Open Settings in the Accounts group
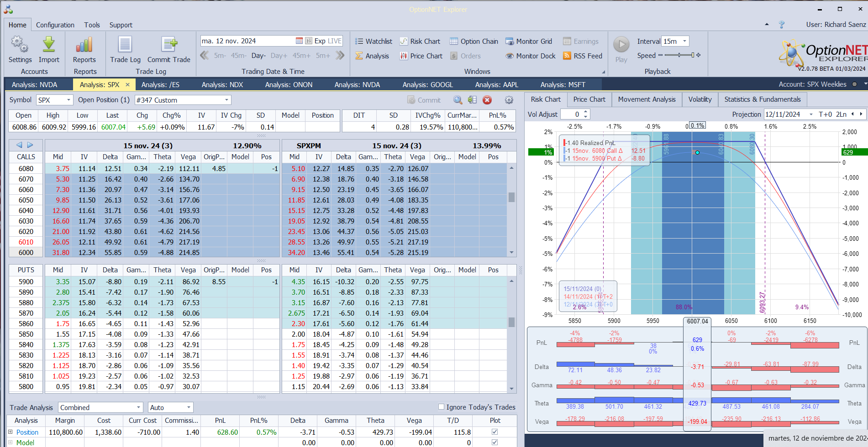The image size is (868, 447). click(x=20, y=49)
